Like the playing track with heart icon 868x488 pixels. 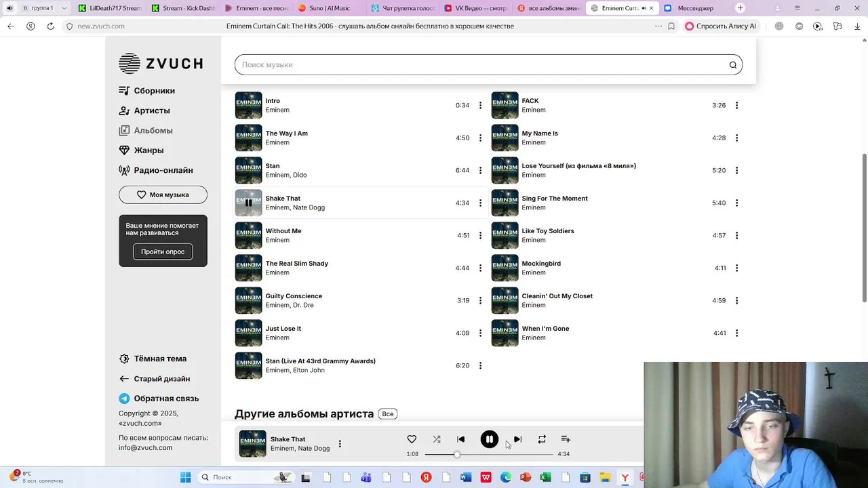click(412, 439)
